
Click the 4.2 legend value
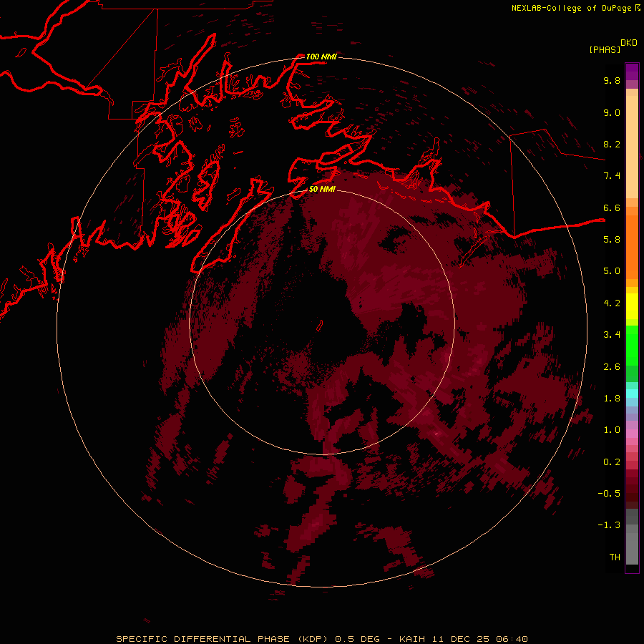tap(612, 303)
